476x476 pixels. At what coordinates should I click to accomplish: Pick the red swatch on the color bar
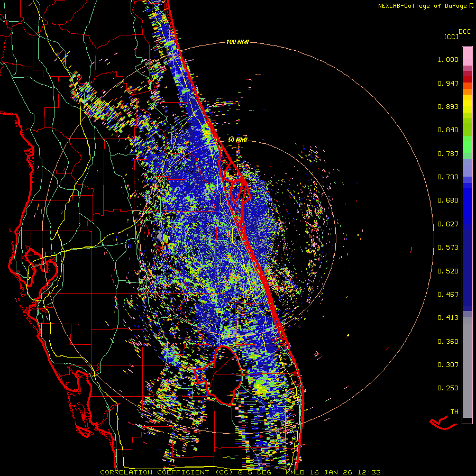pyautogui.click(x=467, y=79)
